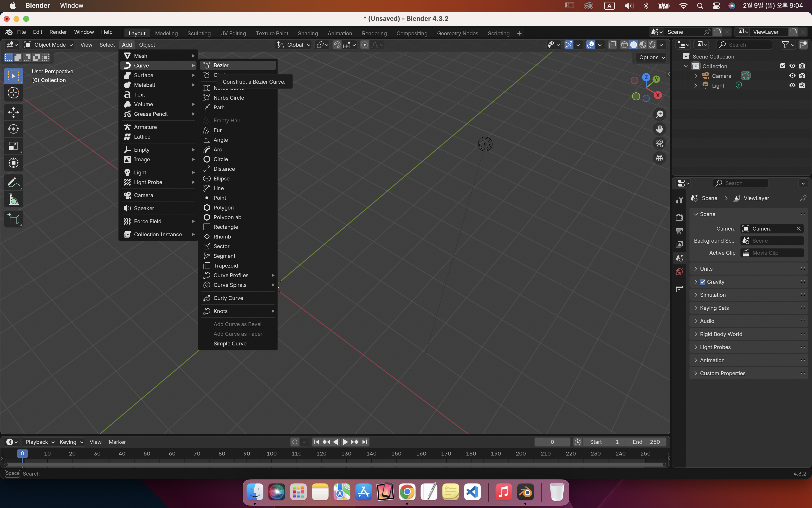The image size is (812, 508).
Task: Disable Light in renders
Action: [x=802, y=85]
